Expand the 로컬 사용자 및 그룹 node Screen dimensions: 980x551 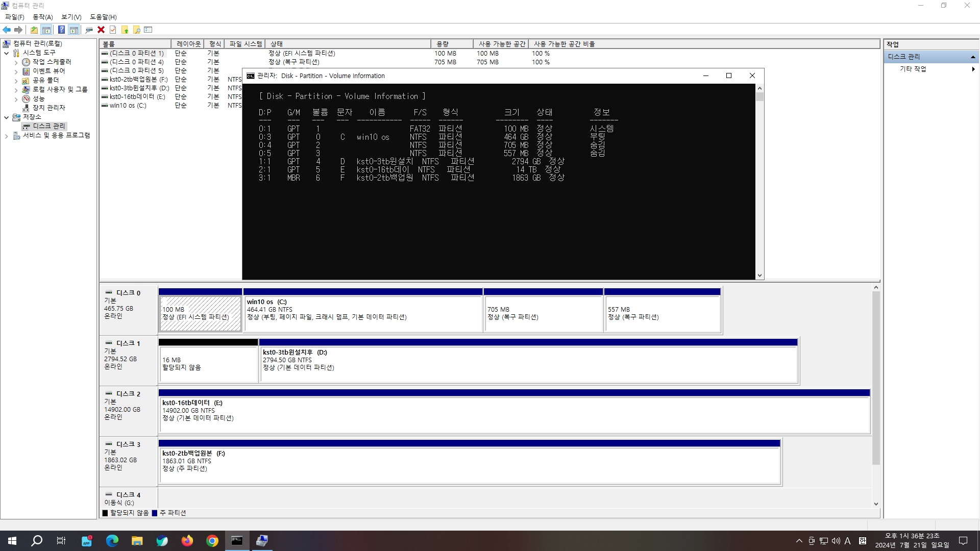(16, 90)
